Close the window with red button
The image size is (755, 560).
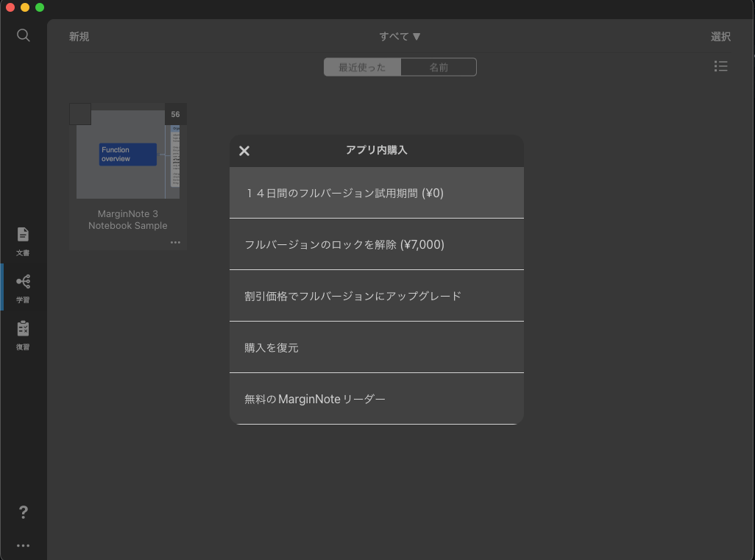tap(10, 7)
